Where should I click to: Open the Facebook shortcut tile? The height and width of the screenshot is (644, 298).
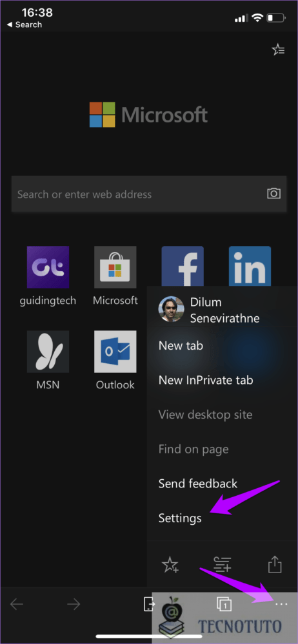click(x=183, y=266)
